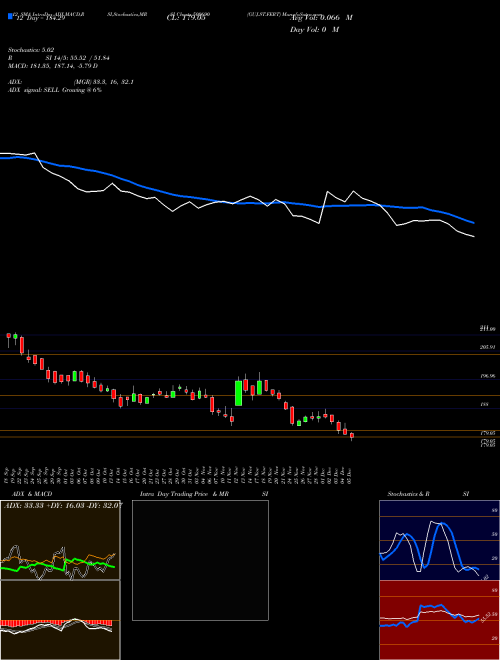Click the right end of the white price line
500x660 pixels.
click(473, 236)
